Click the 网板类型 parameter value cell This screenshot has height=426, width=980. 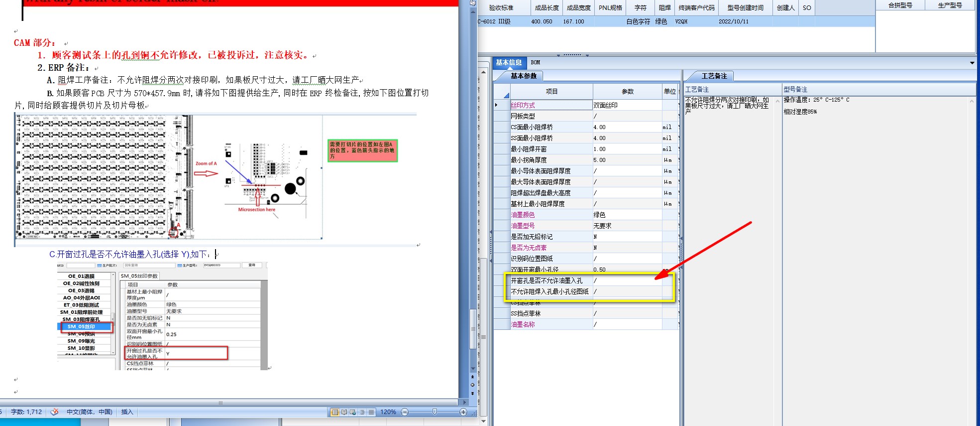(627, 116)
